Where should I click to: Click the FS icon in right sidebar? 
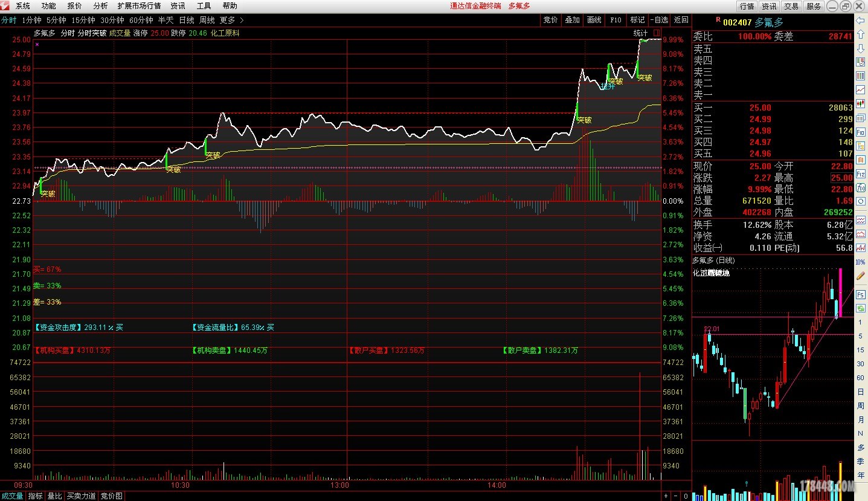(860, 294)
